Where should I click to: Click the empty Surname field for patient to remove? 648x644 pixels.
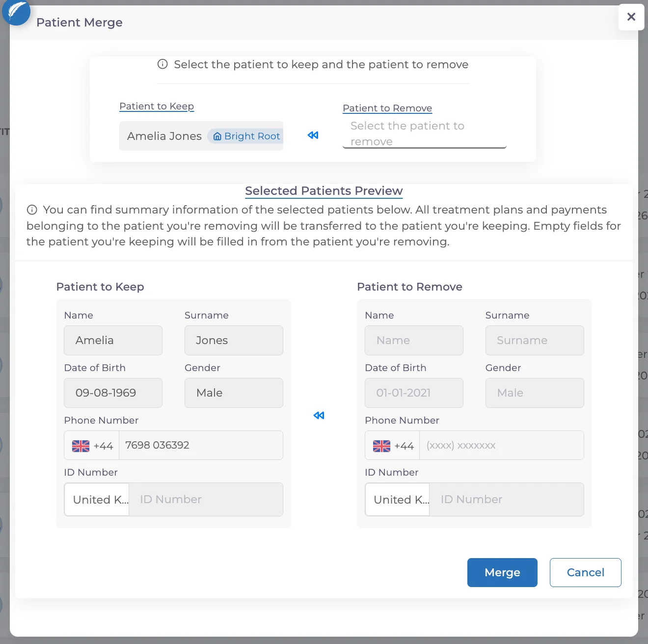(x=535, y=340)
